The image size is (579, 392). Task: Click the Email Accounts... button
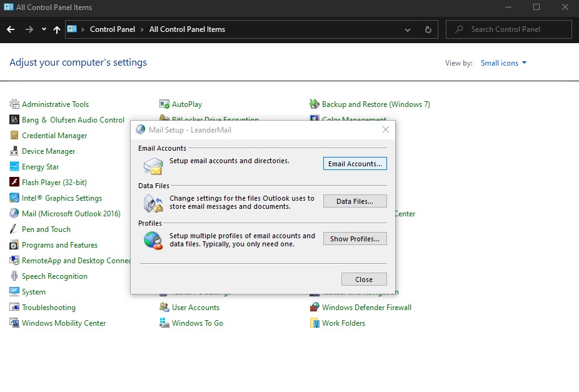[355, 164]
